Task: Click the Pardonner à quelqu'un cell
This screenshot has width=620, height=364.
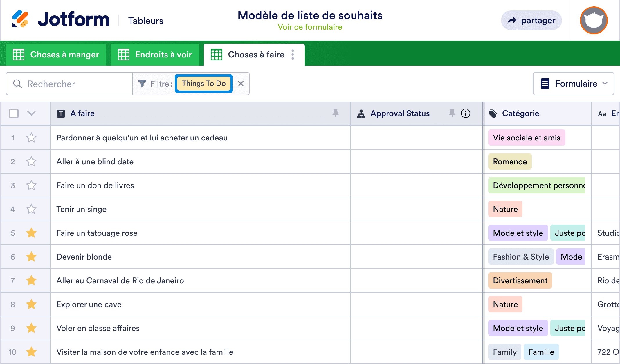Action: click(x=200, y=138)
